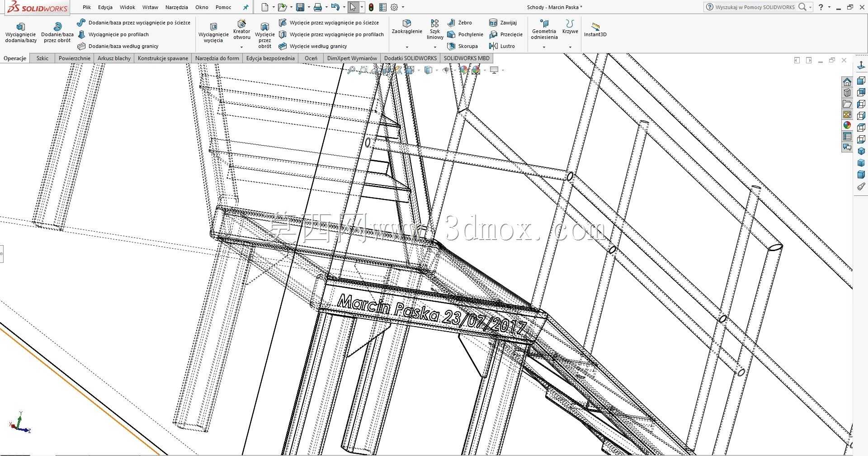Select Zawijaj wrap tool
Viewport: 868px width, 456px height.
pyautogui.click(x=503, y=23)
